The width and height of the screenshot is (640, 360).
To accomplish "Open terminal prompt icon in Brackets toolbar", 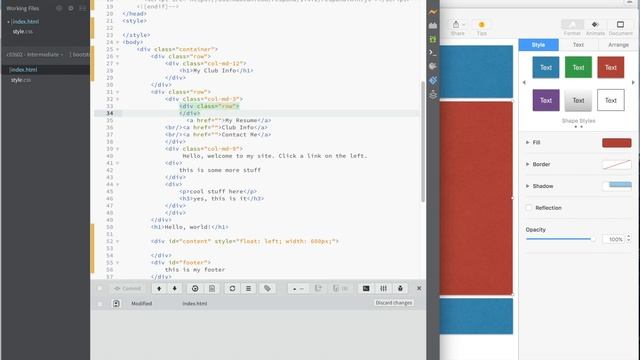I will point(433,53).
